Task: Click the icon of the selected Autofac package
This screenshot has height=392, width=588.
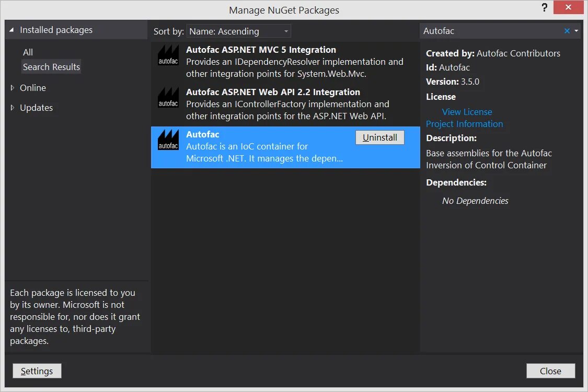Action: 168,140
